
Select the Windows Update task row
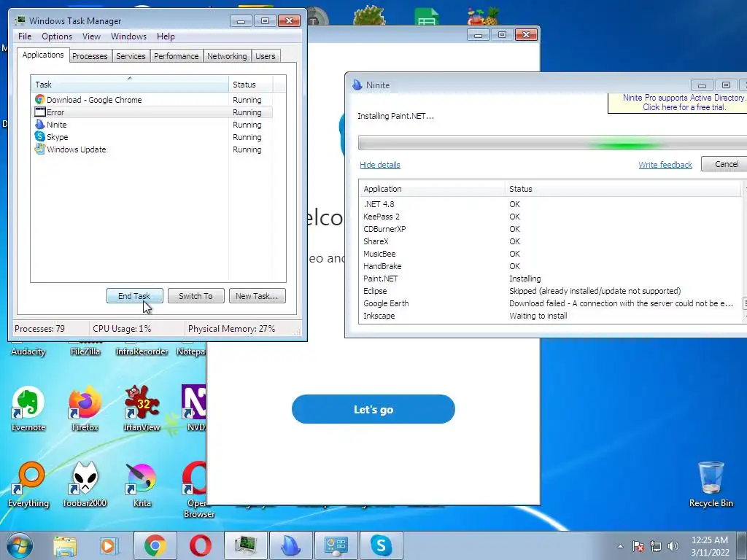(x=152, y=149)
